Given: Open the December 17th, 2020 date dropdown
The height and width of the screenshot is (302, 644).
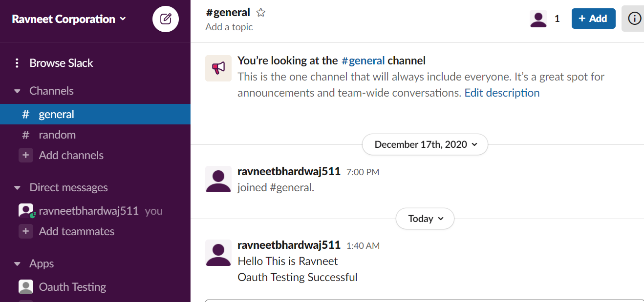Looking at the screenshot, I should tap(425, 144).
